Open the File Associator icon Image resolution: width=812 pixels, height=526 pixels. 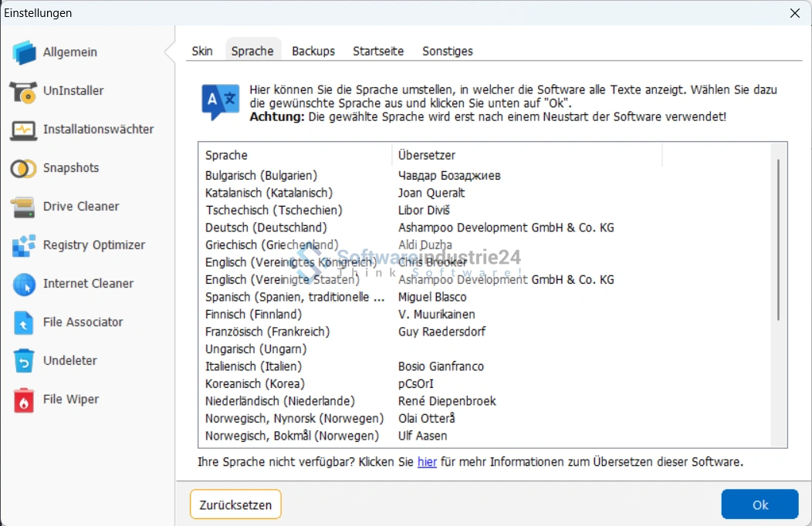[23, 322]
